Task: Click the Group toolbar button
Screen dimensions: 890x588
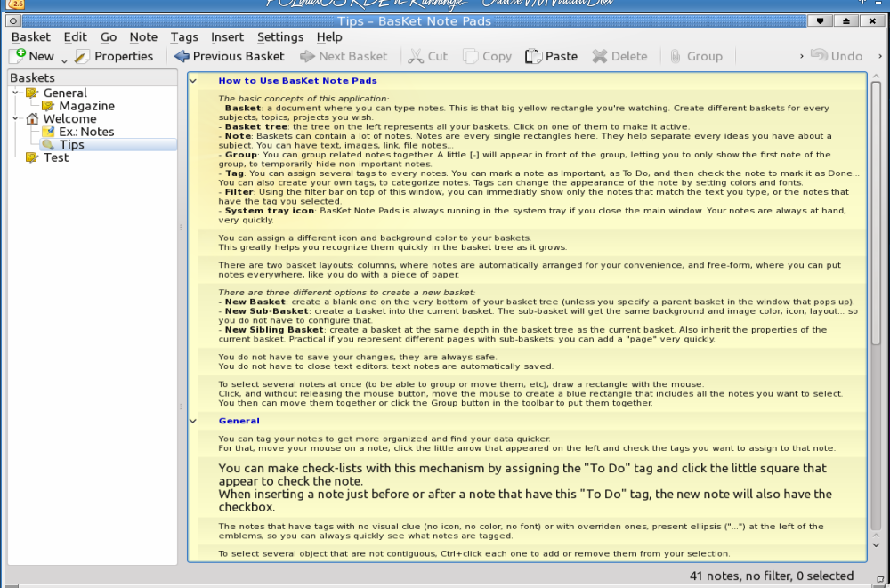Action: (x=695, y=56)
